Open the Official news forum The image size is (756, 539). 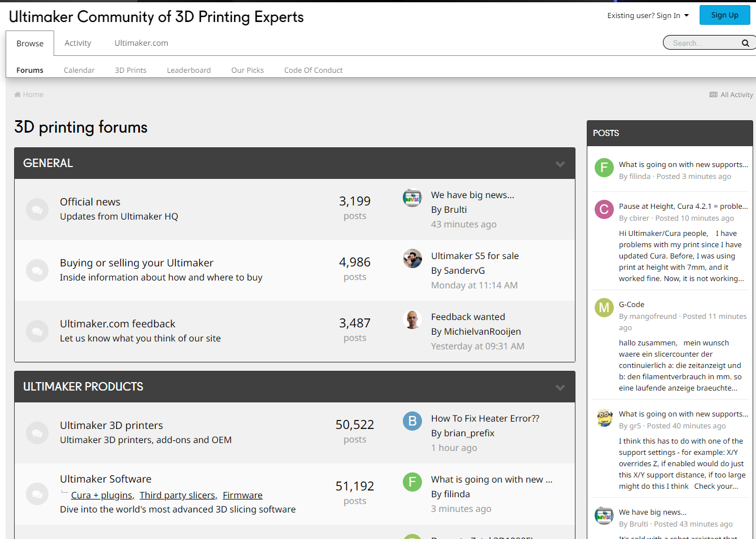pos(90,201)
